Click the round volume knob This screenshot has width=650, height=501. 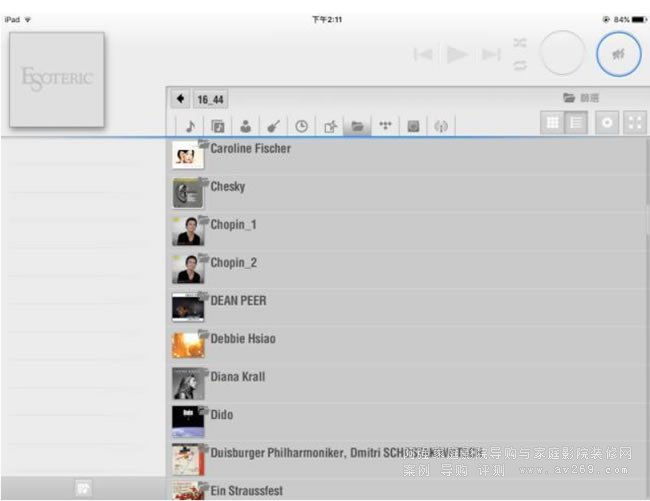pos(561,53)
